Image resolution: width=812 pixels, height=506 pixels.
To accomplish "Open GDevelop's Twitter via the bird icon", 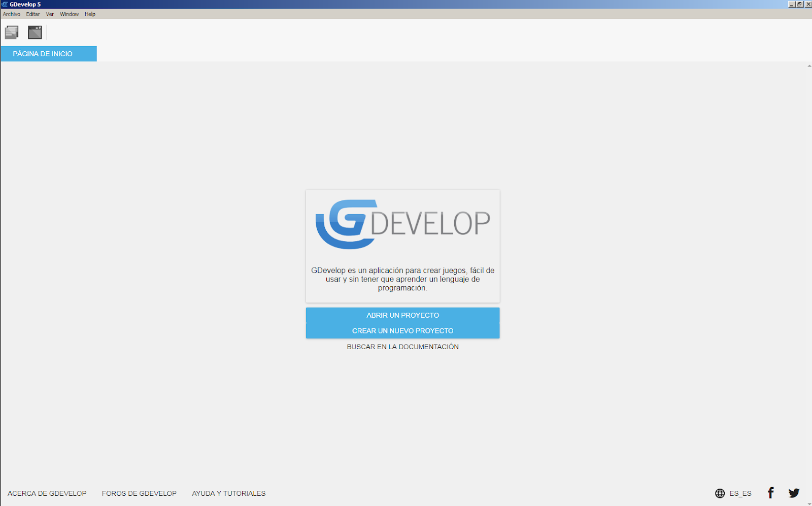I will [794, 493].
